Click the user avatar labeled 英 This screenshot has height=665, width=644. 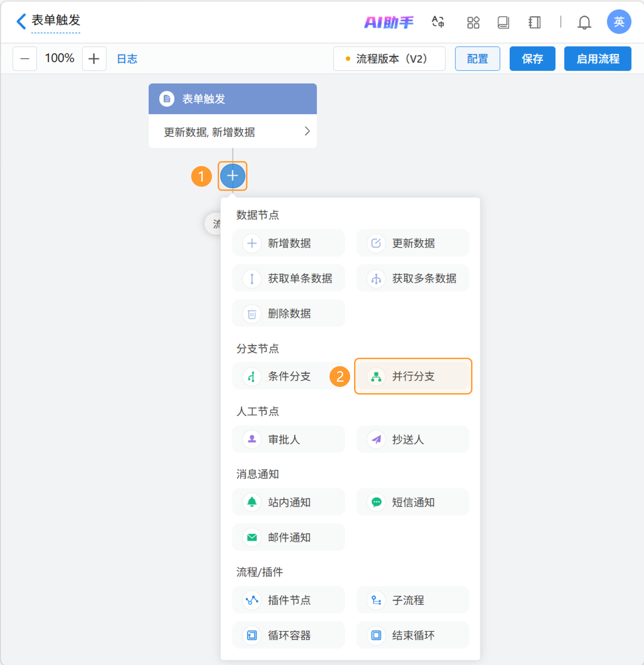pyautogui.click(x=619, y=22)
